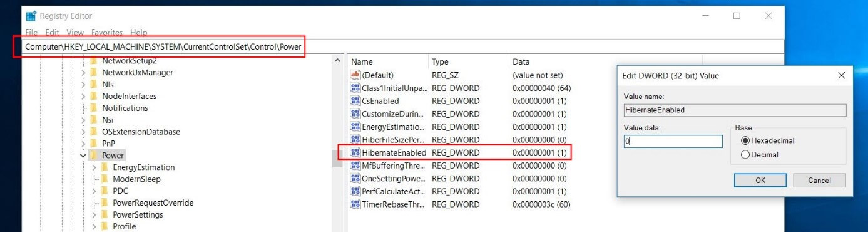Click the ModernSleep folder icon
This screenshot has height=232, width=868.
(x=105, y=179)
